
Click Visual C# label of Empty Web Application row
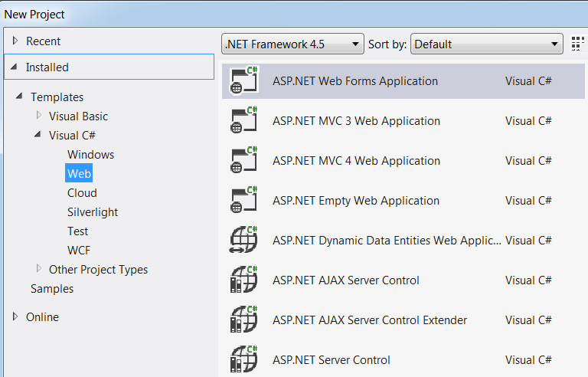528,200
